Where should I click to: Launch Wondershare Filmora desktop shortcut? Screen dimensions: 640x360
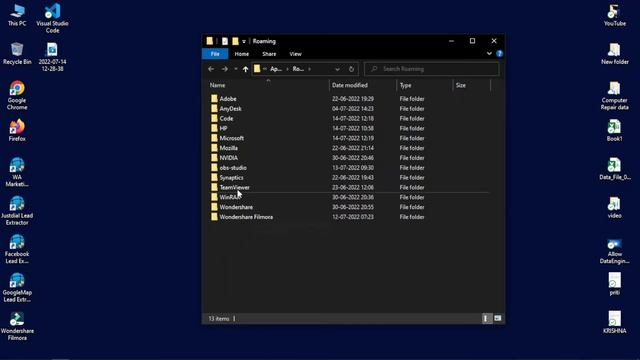pos(17,326)
